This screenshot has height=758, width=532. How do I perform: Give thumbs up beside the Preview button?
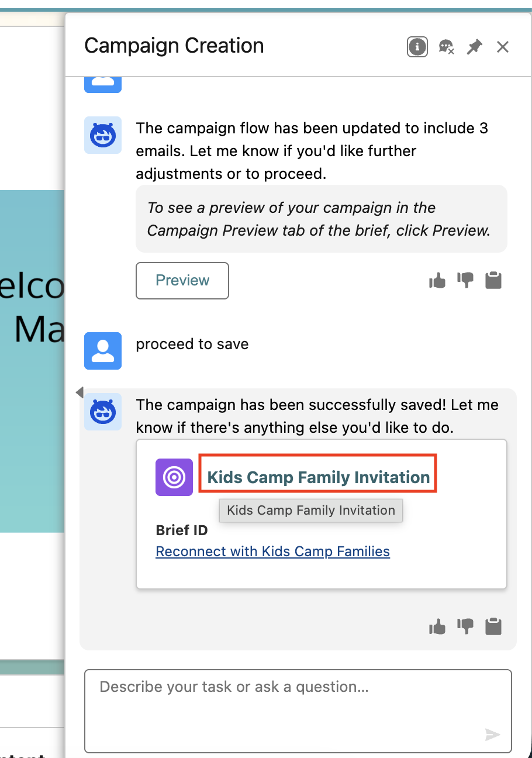point(437,281)
